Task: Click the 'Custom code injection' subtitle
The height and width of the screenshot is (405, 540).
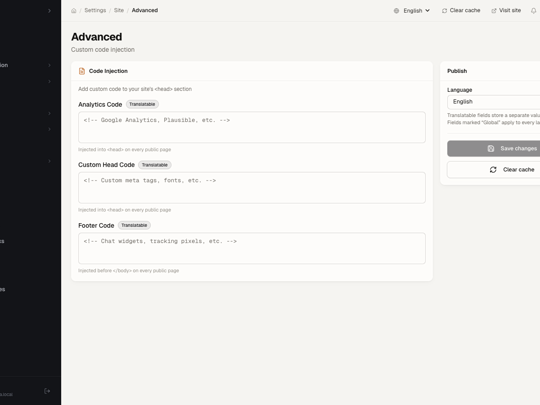Action: pyautogui.click(x=103, y=50)
